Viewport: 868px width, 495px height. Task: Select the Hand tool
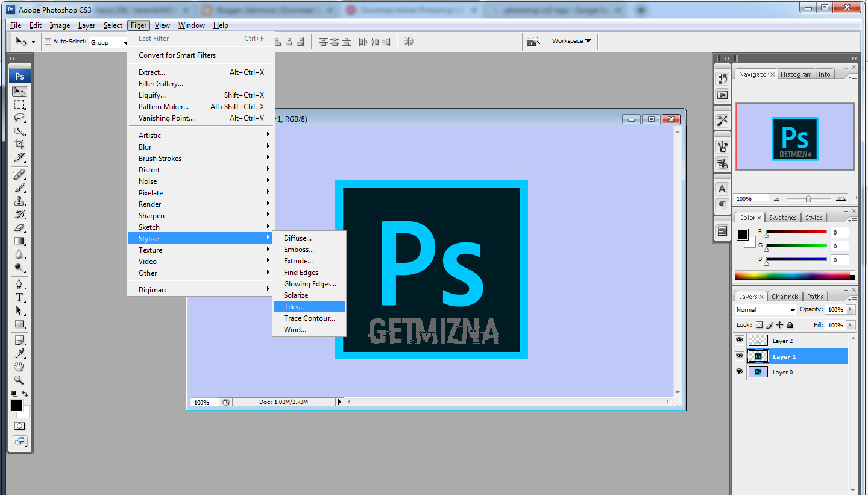click(x=20, y=367)
